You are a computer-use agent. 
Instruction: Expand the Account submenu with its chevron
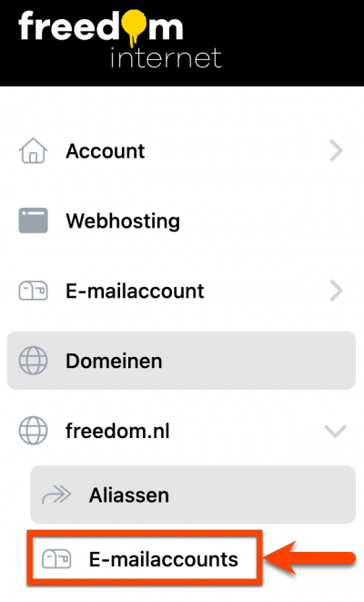tap(336, 151)
